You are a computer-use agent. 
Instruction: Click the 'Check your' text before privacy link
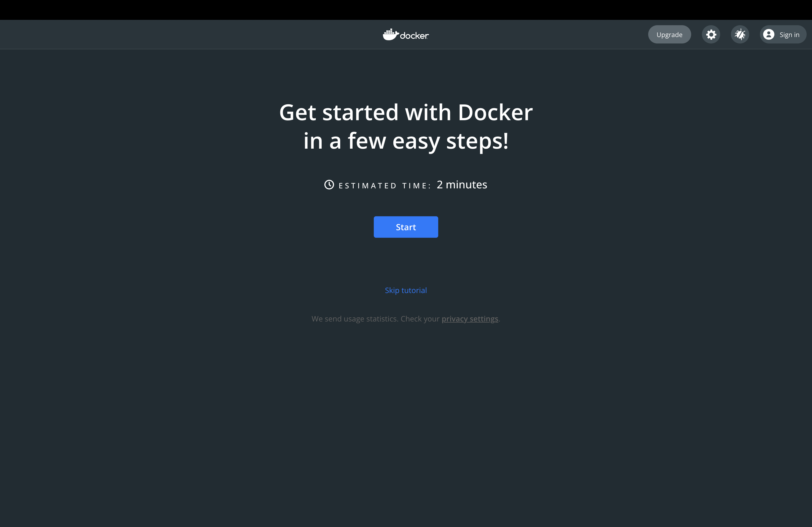420,319
